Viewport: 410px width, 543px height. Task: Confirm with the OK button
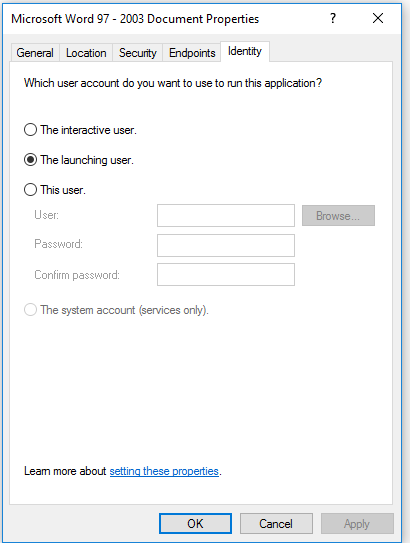point(195,523)
